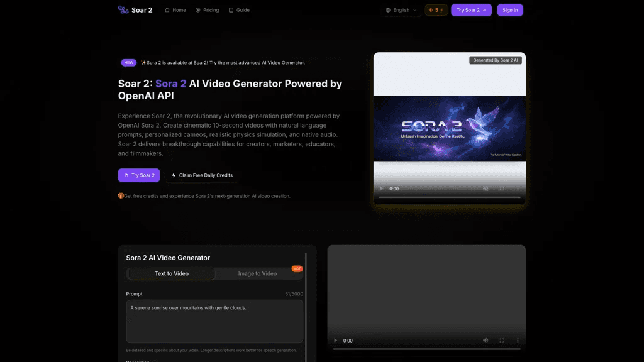Unmute the hero video speaker icon
Viewport: 644px width, 362px height.
point(486,189)
